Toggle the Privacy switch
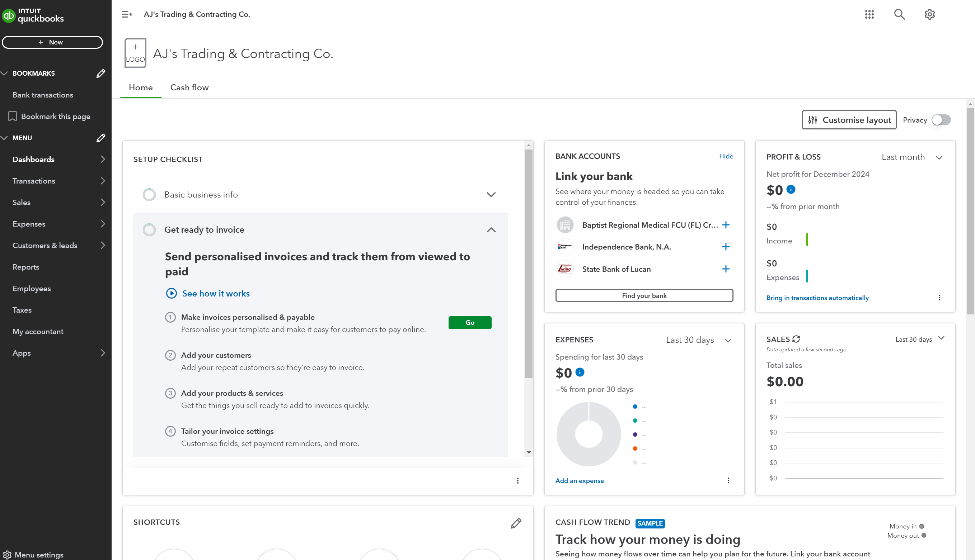This screenshot has width=975, height=560. pos(941,120)
